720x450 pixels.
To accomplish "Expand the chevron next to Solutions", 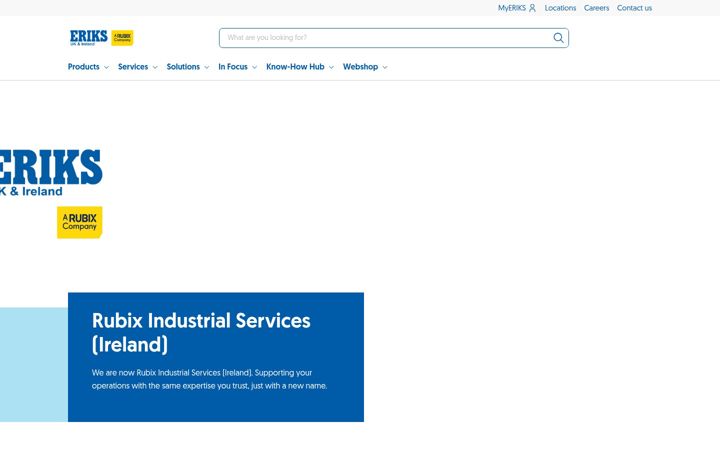I will (x=207, y=67).
